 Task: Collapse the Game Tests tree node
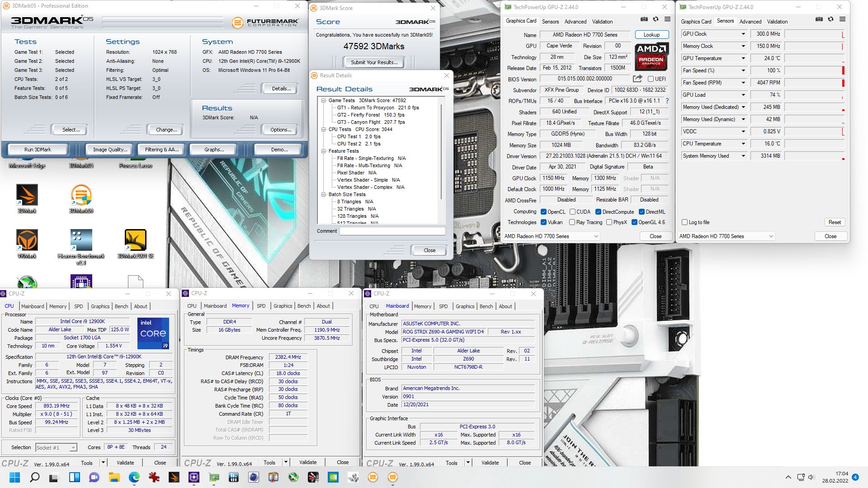pos(324,101)
